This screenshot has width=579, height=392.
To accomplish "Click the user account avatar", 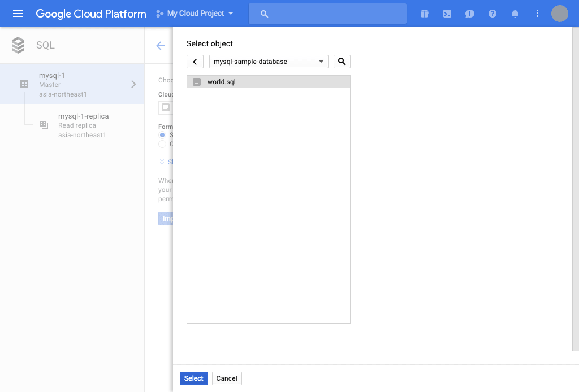I will pos(559,14).
